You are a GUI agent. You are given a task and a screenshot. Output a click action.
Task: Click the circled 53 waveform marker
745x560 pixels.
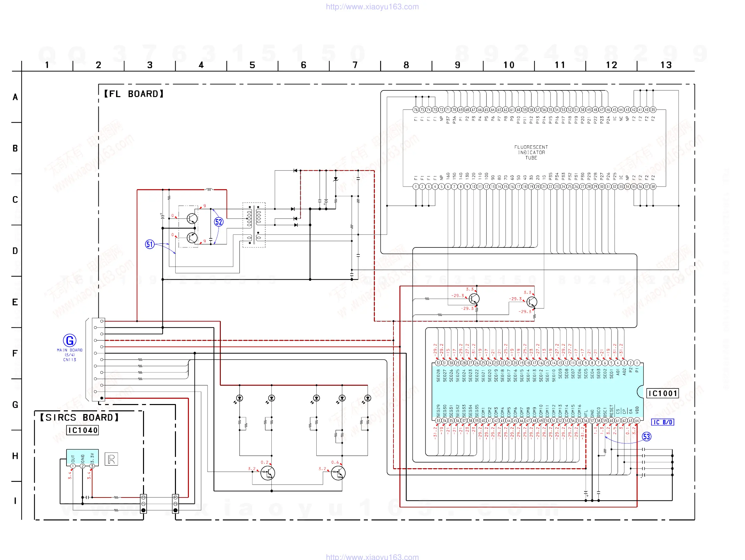click(646, 437)
